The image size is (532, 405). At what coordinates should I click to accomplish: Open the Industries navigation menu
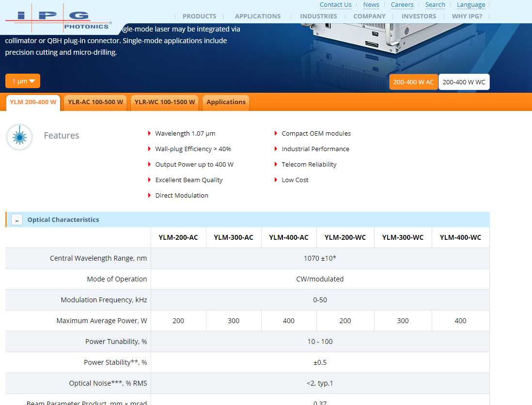click(318, 16)
